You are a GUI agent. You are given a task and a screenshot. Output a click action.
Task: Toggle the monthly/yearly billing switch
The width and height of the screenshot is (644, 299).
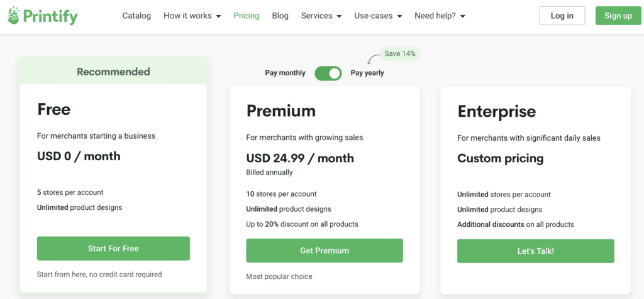point(328,73)
